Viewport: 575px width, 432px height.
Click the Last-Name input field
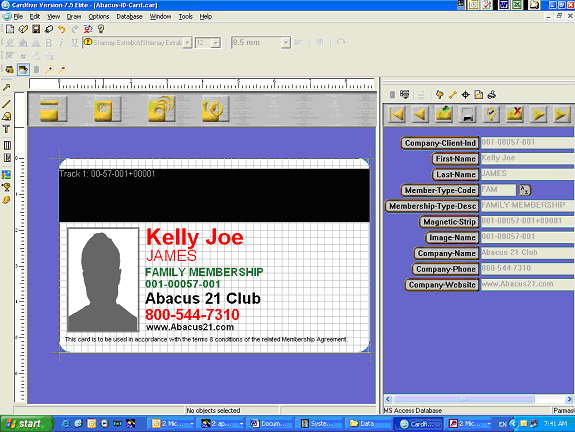527,174
